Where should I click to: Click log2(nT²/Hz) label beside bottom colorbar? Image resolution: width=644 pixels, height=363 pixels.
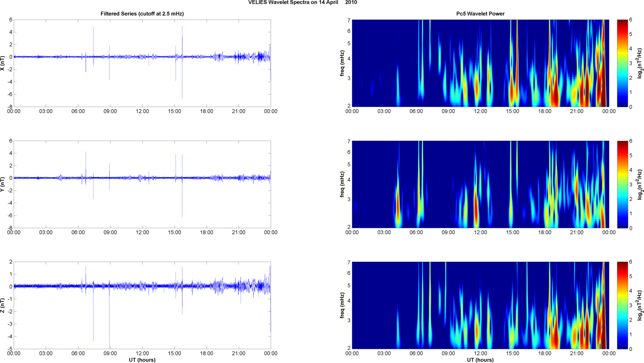pyautogui.click(x=640, y=305)
